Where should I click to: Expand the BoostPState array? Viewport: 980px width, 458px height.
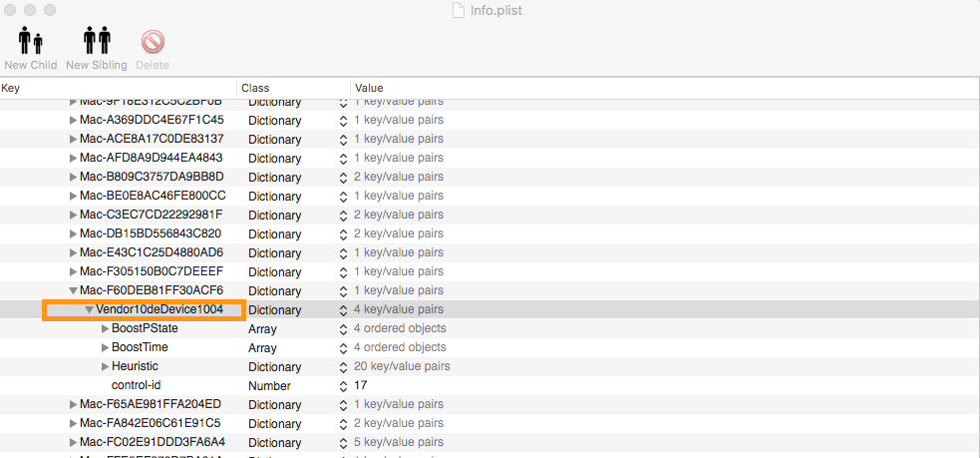coord(106,328)
